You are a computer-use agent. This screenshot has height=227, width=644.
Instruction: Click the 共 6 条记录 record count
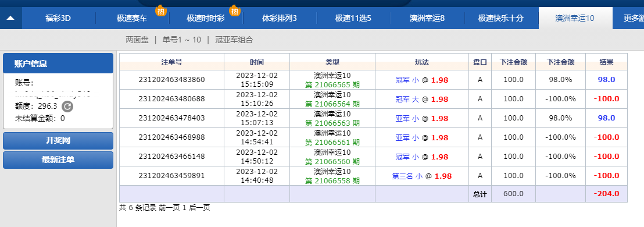tap(138, 208)
